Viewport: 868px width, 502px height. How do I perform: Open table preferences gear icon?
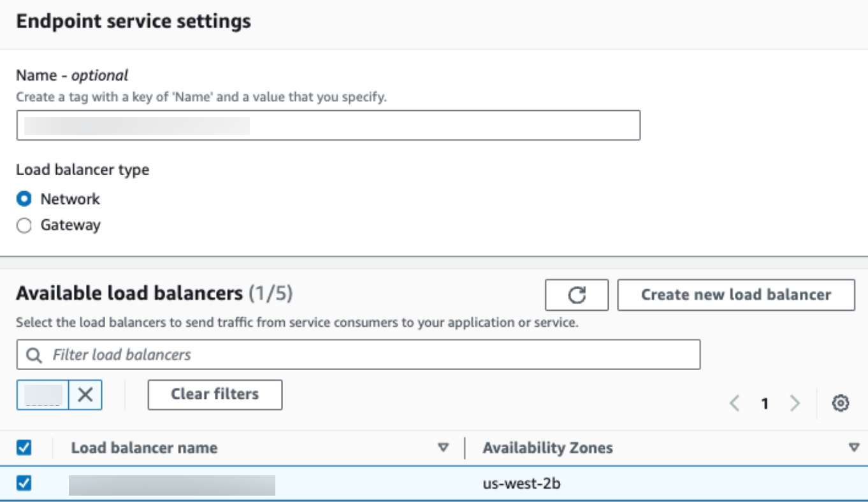(x=841, y=403)
